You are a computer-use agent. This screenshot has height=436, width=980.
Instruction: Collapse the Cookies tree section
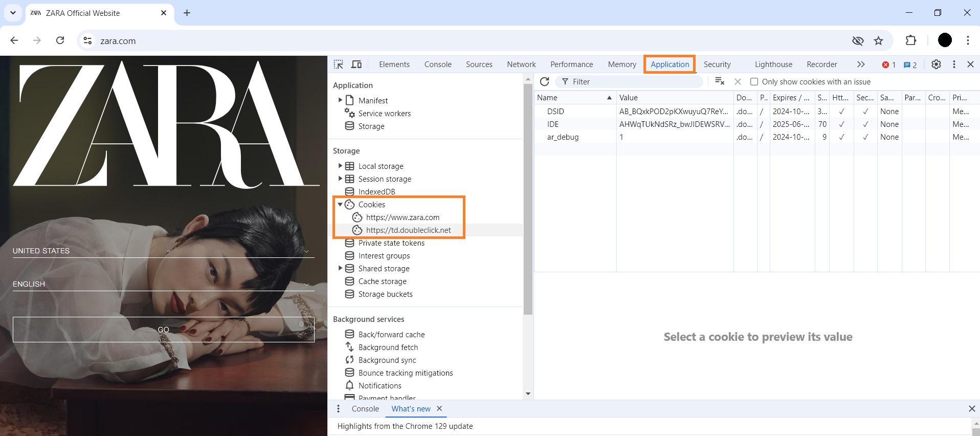pyautogui.click(x=340, y=204)
